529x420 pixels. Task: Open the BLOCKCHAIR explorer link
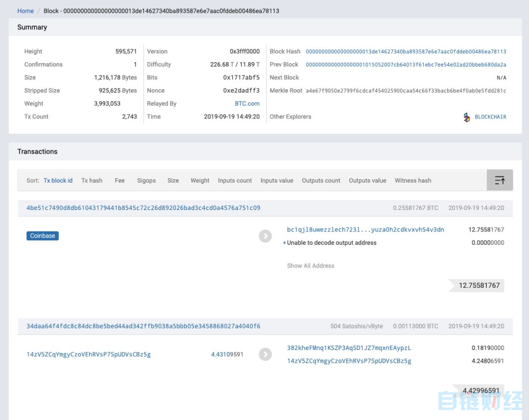[490, 117]
